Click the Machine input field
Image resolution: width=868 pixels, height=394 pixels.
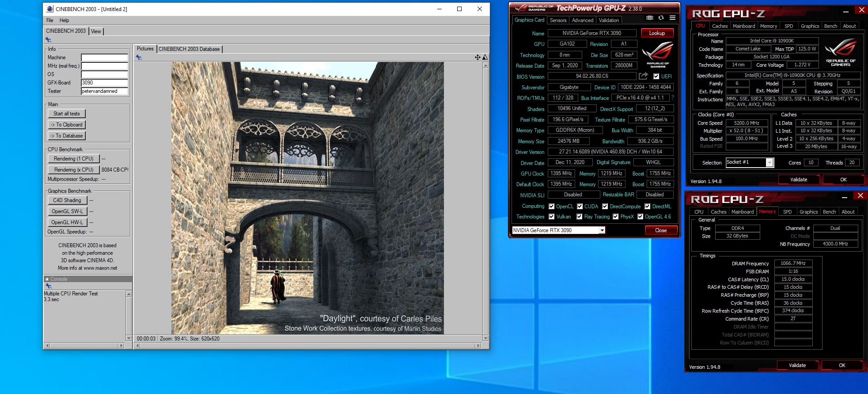105,57
